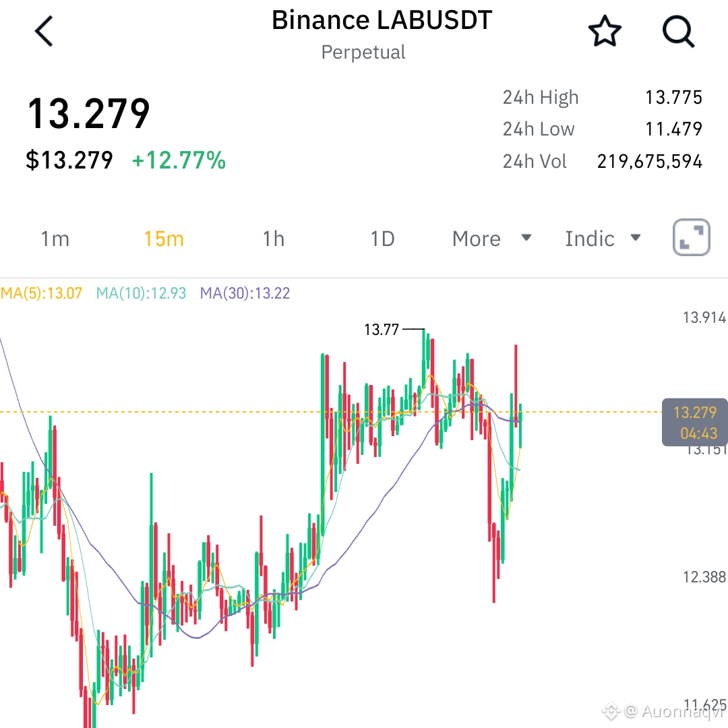Screen dimensions: 728x728
Task: Expand chart to fullscreen
Action: [x=692, y=237]
